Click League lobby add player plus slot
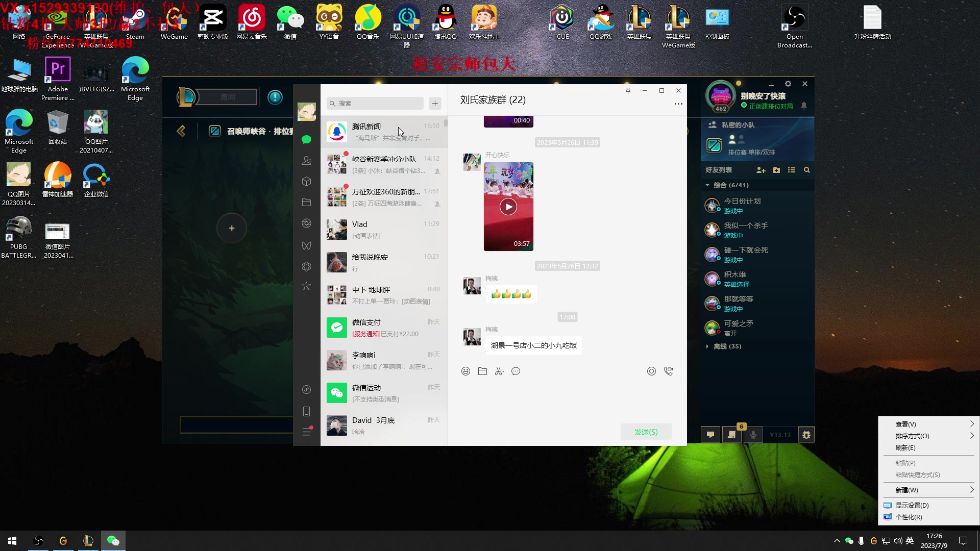Image resolution: width=980 pixels, height=551 pixels. 232,228
